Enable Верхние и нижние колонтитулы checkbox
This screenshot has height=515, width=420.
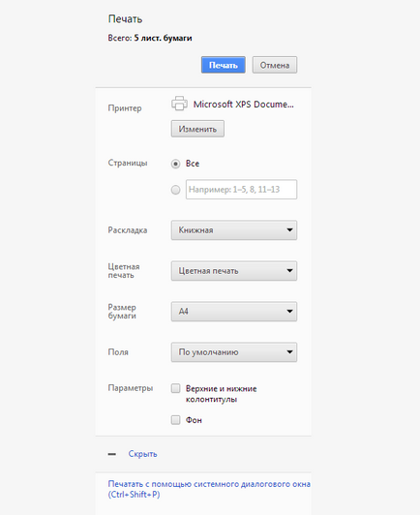pyautogui.click(x=176, y=388)
